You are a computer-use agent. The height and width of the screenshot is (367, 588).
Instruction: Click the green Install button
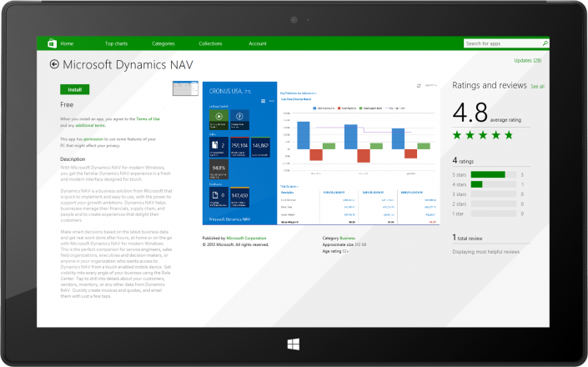pos(74,89)
